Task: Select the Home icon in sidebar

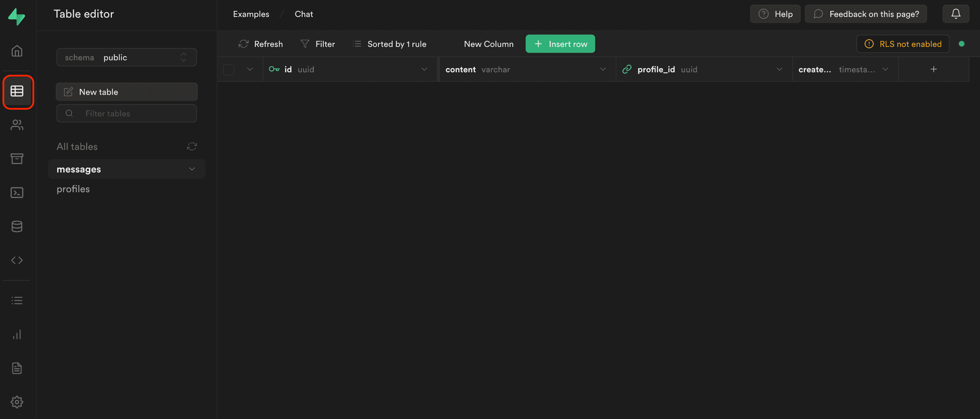Action: tap(17, 50)
